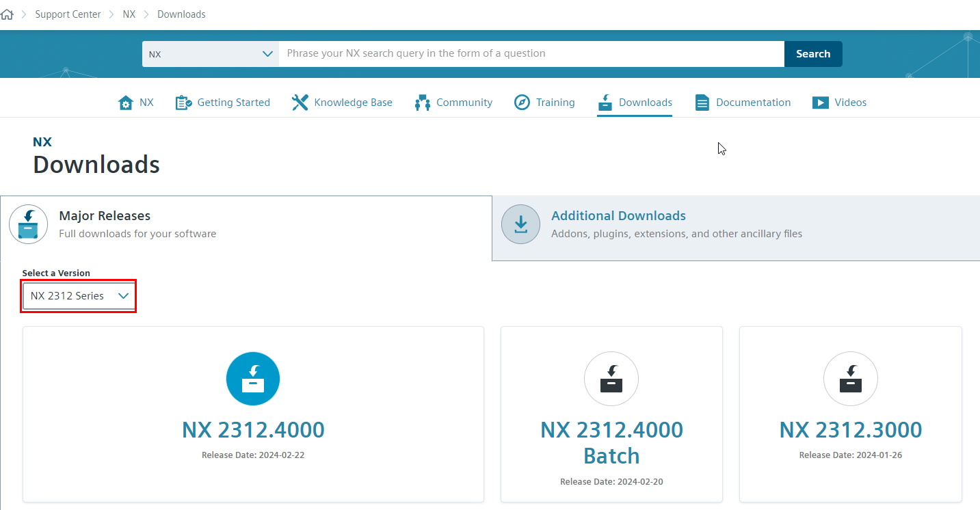
Task: Click the Knowledge Base tools icon
Action: tap(300, 103)
